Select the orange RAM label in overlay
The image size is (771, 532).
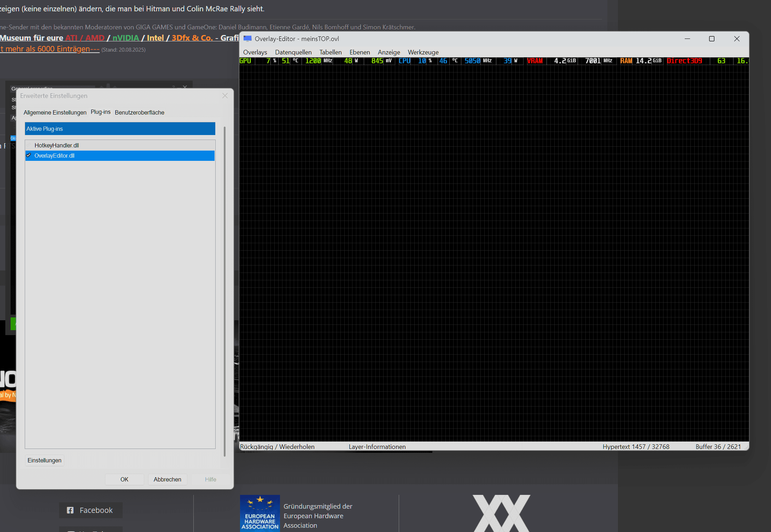pos(626,61)
